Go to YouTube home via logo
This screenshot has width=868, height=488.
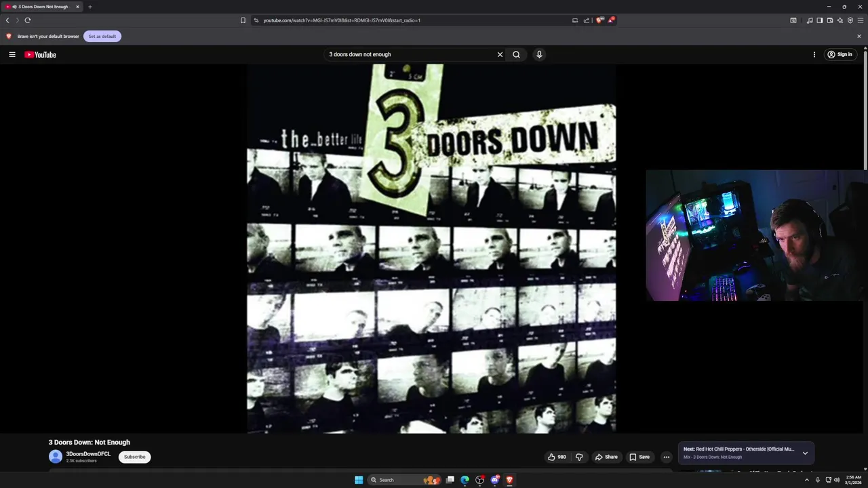[41, 54]
